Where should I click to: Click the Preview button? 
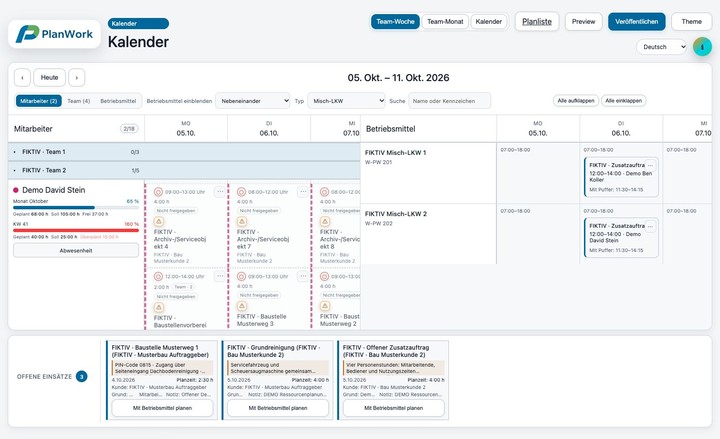point(583,22)
